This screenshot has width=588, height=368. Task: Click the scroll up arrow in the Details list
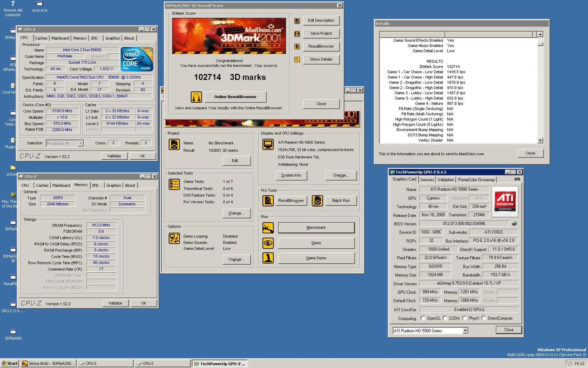tap(540, 35)
